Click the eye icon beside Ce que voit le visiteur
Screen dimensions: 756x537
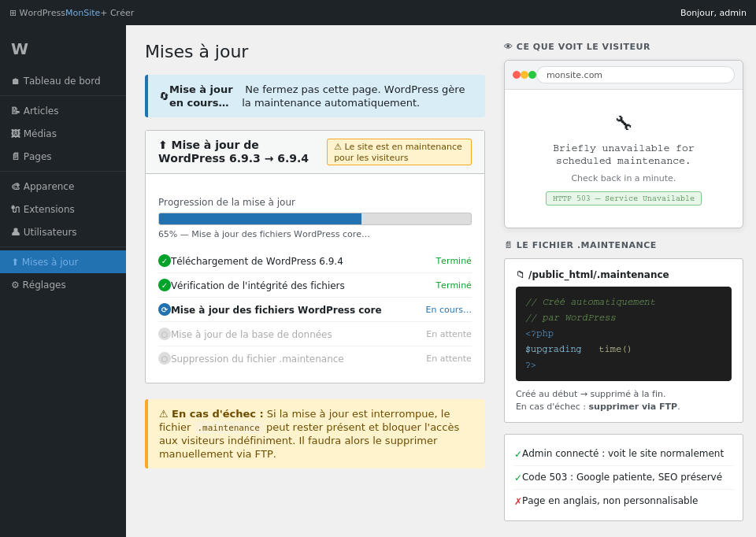(508, 46)
